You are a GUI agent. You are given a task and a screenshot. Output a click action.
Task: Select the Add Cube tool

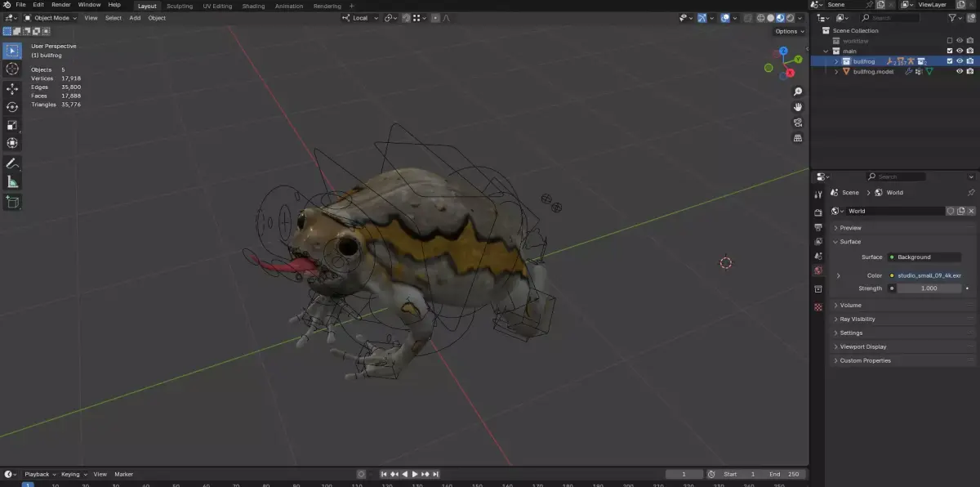[12, 201]
